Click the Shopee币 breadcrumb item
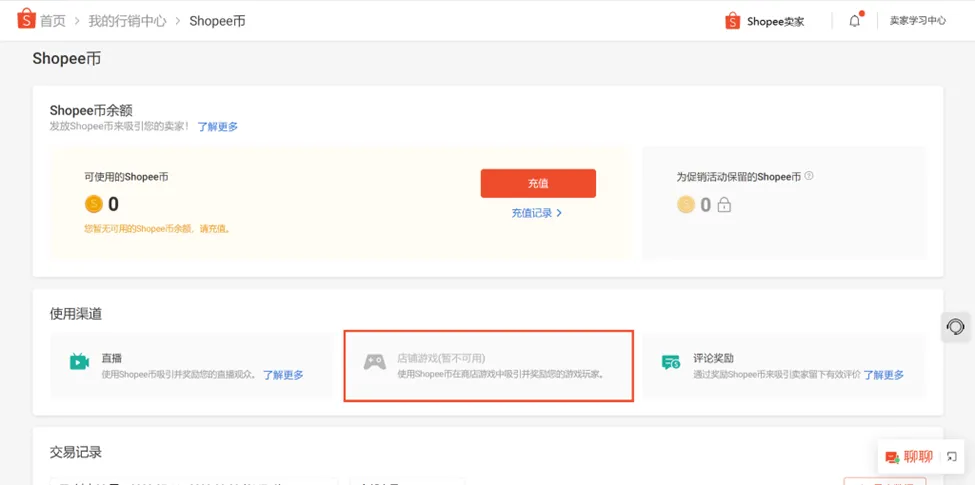Image resolution: width=975 pixels, height=485 pixels. [217, 21]
